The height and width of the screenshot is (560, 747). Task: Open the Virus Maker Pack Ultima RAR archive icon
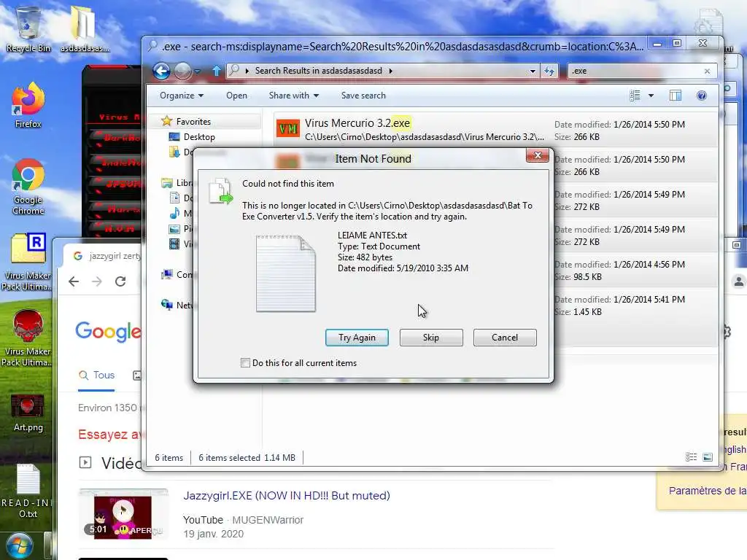click(27, 262)
